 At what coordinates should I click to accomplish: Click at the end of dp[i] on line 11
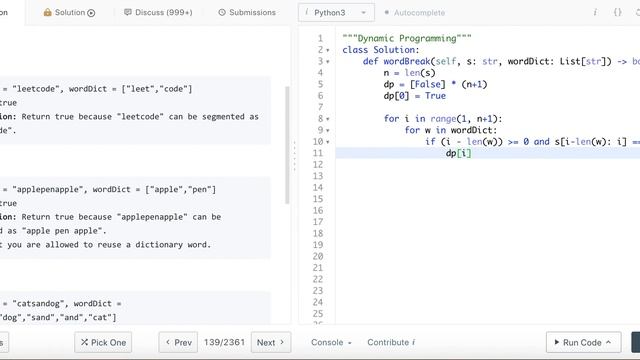tap(472, 153)
